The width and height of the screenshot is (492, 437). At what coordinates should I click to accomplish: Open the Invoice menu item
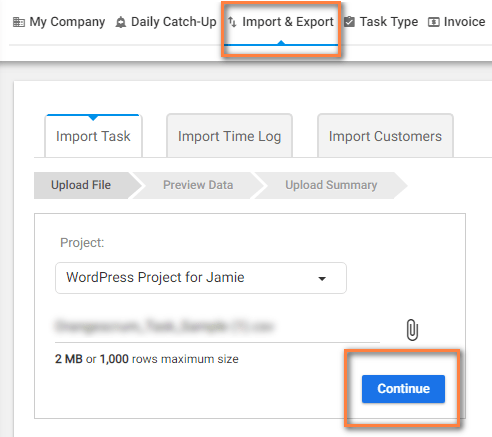[x=457, y=22]
